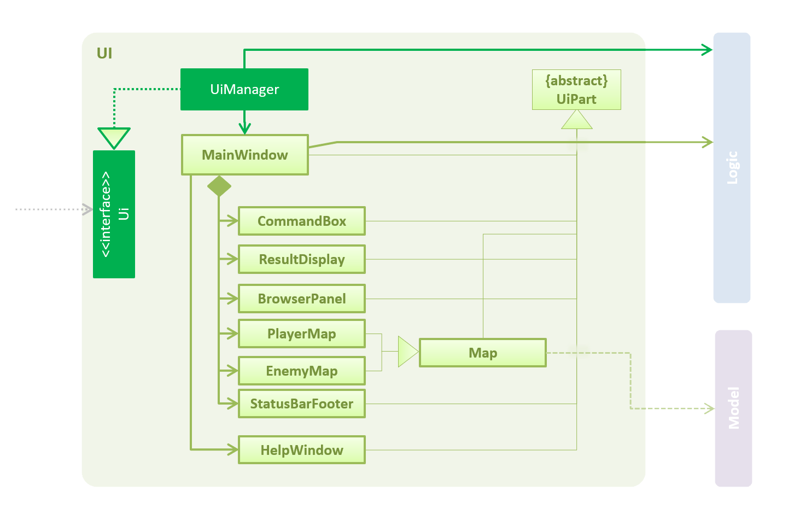Select the arrowhead pointing into BrowserPanel

pos(233,299)
